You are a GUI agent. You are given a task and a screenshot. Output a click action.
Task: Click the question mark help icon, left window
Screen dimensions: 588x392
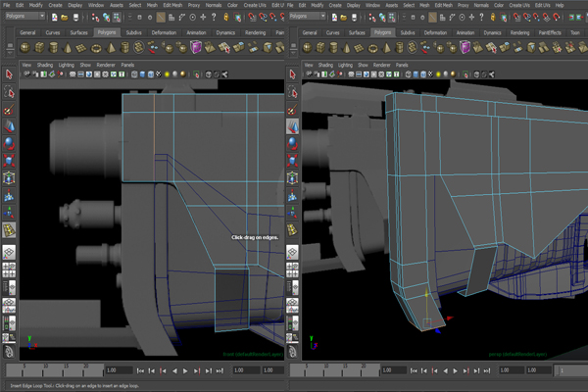[x=214, y=17]
